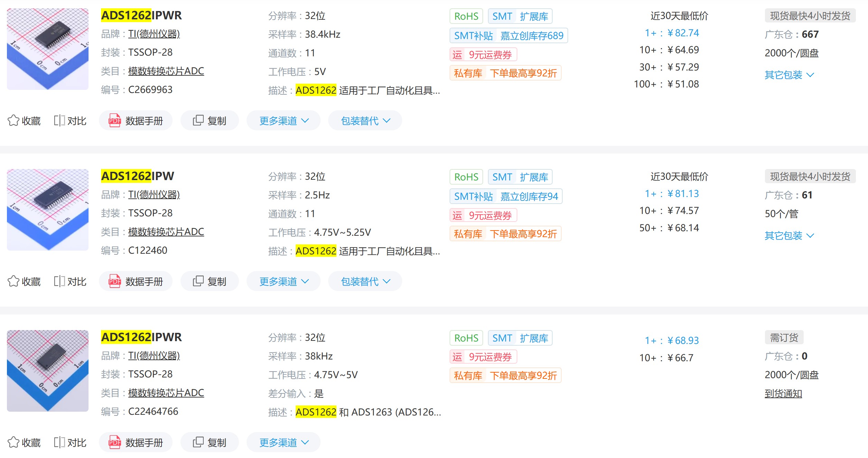The height and width of the screenshot is (458, 868).
Task: Click the favorite star on ADS1262IPW
Action: [13, 281]
